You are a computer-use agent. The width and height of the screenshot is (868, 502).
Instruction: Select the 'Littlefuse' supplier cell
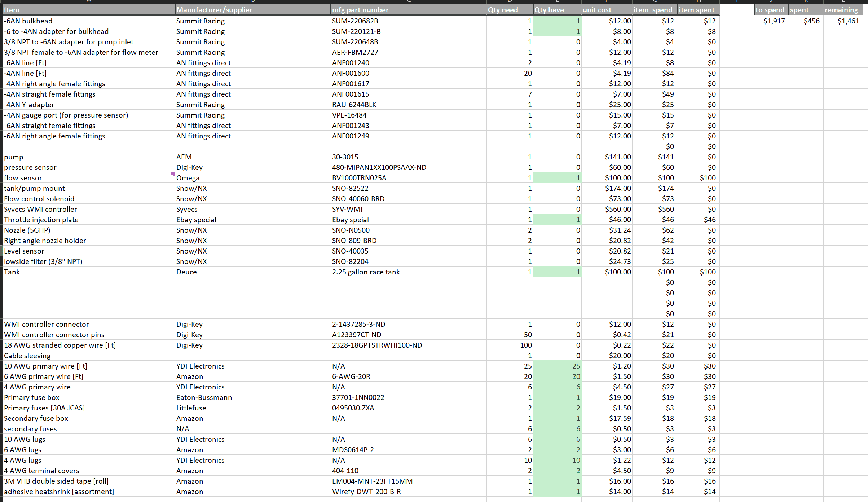253,408
